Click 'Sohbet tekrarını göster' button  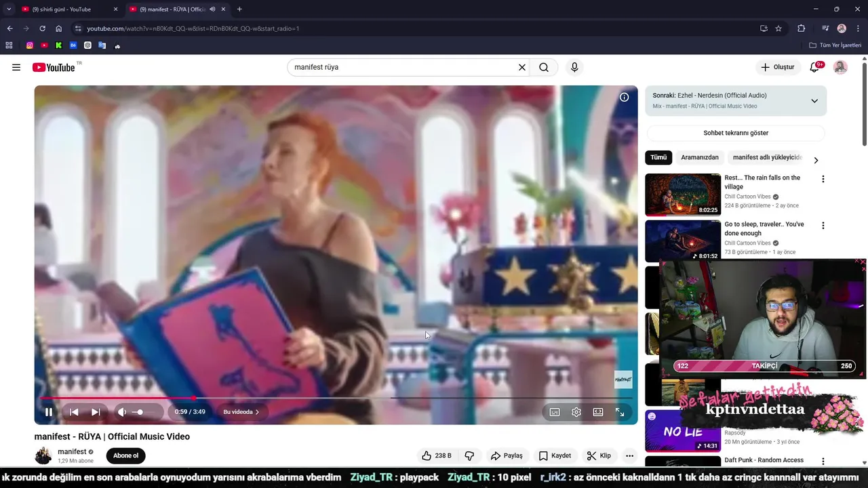(x=736, y=133)
